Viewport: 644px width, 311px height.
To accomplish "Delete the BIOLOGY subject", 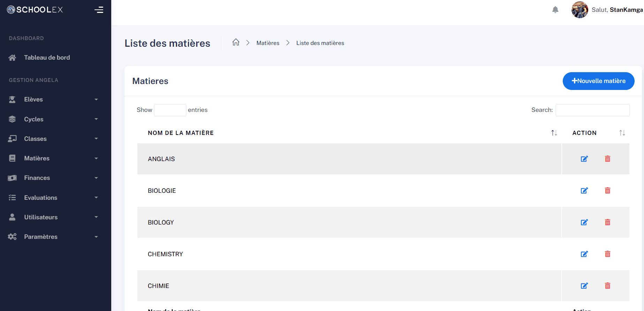I will pyautogui.click(x=607, y=222).
